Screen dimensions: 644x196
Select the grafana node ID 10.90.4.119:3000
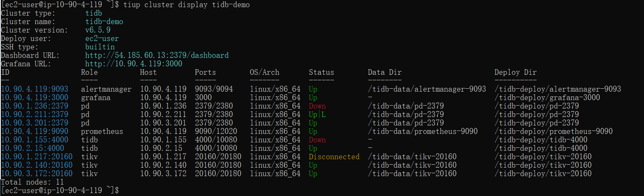point(34,98)
